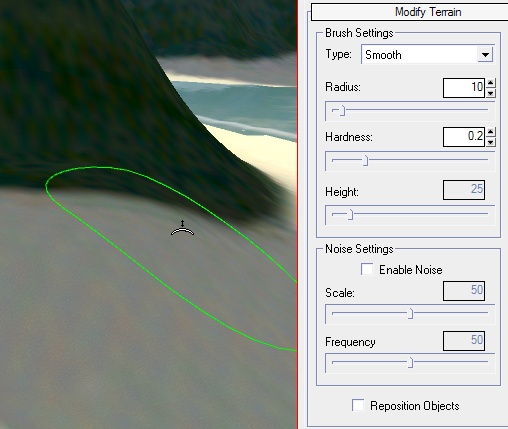This screenshot has width=508, height=429.
Task: Click the Height slider handle
Action: click(350, 215)
